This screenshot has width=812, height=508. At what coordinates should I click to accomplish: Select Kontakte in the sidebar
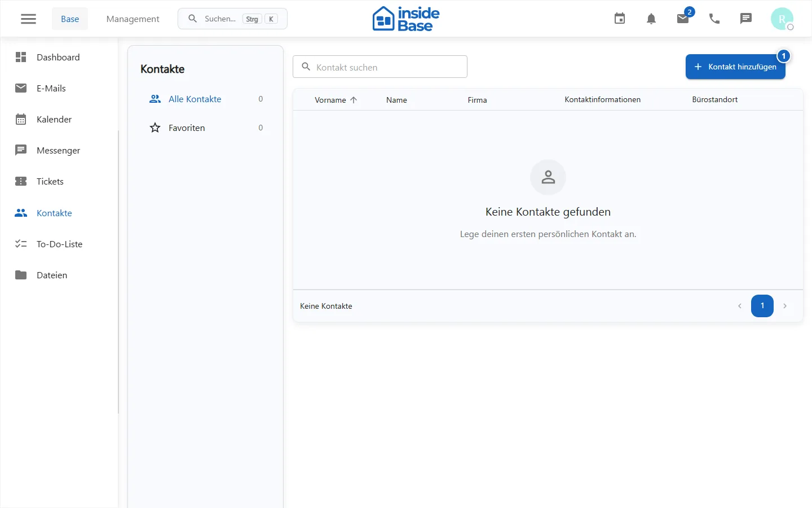[x=59, y=213]
